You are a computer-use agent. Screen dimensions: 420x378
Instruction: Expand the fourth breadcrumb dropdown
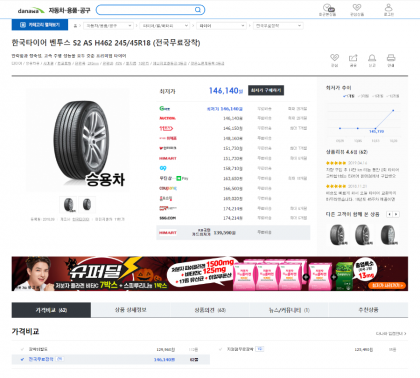tap(278, 26)
